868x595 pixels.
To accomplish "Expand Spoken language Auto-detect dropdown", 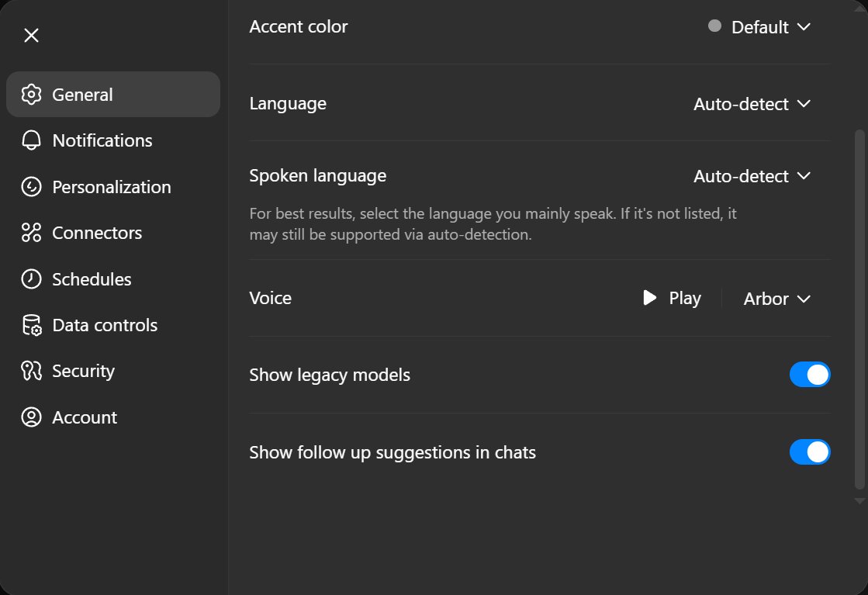I will 752,176.
